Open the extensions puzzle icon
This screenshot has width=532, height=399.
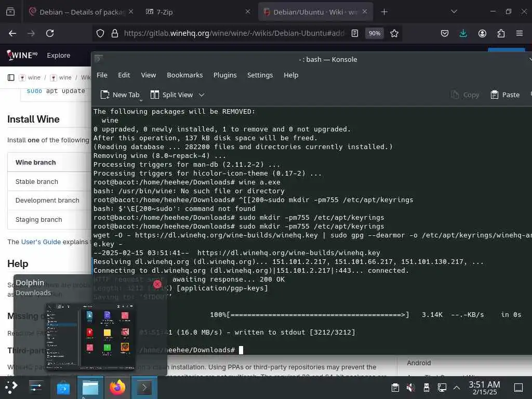(x=501, y=33)
